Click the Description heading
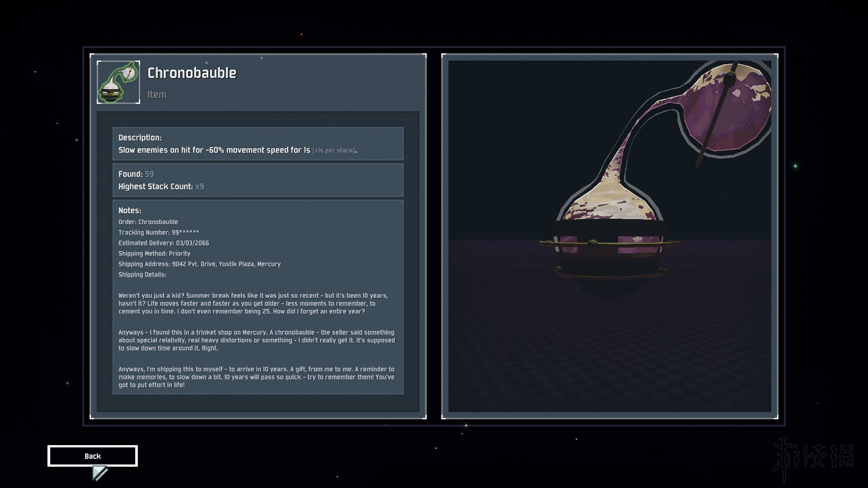Image resolution: width=868 pixels, height=488 pixels. coord(140,138)
